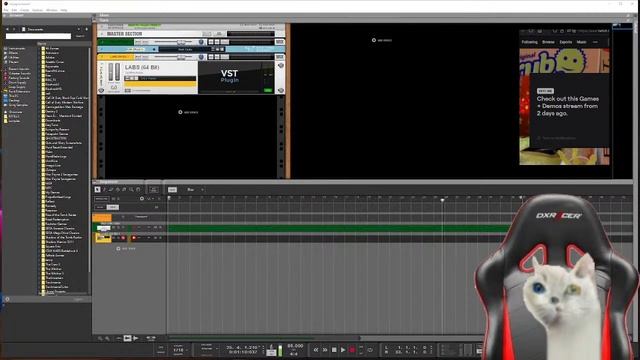
Task: Click the browser forward arrow
Action: (14, 29)
